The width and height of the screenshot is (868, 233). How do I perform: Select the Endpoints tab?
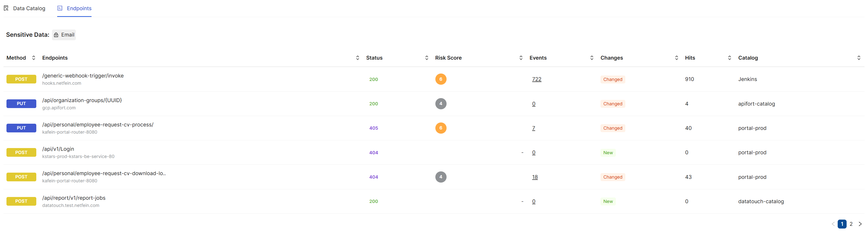pyautogui.click(x=79, y=8)
